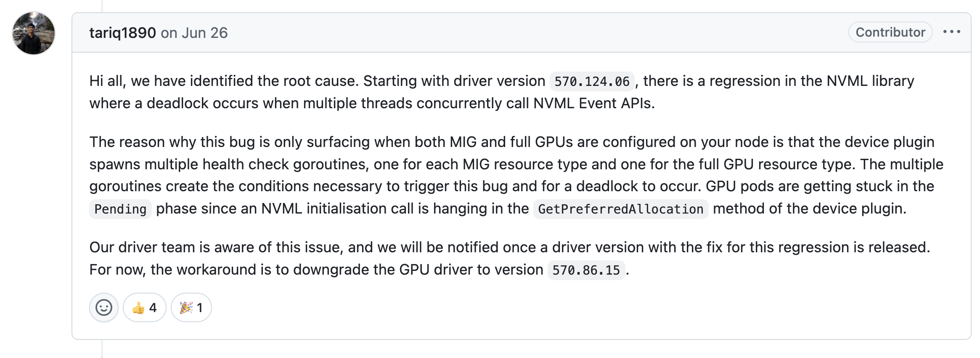Click the Contributor badge
The height and width of the screenshot is (358, 980).
pos(890,32)
